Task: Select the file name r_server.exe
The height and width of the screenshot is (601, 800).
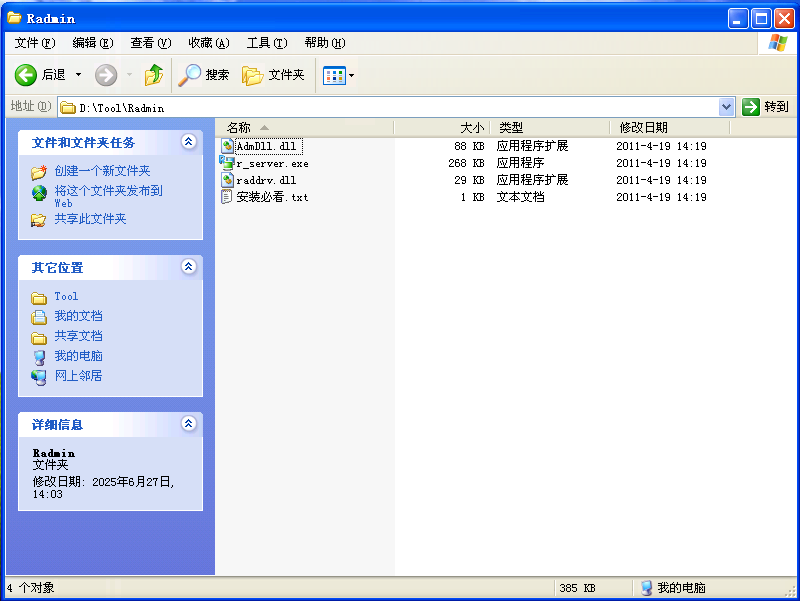Action: 272,164
